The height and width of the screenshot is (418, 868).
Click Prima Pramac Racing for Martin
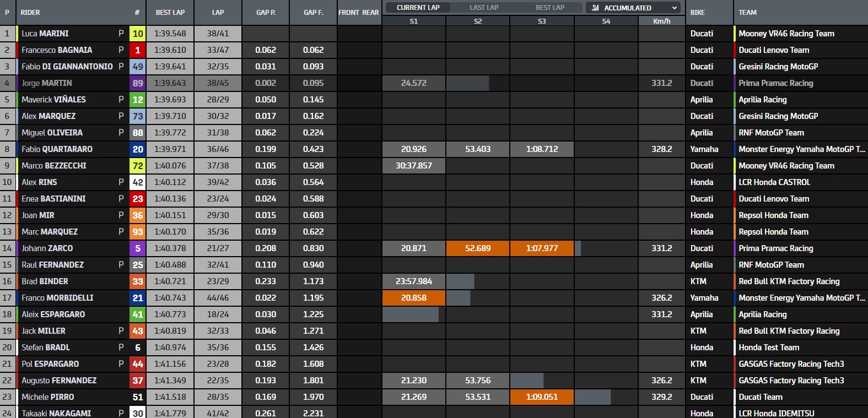click(x=775, y=83)
